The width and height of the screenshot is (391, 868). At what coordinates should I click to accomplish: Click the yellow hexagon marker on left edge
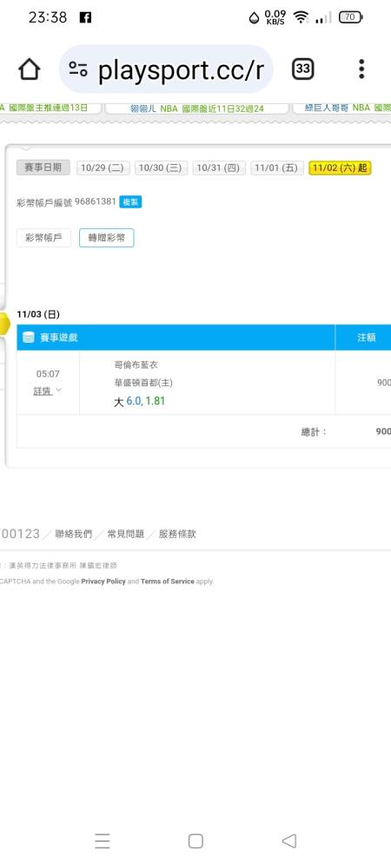(4, 324)
